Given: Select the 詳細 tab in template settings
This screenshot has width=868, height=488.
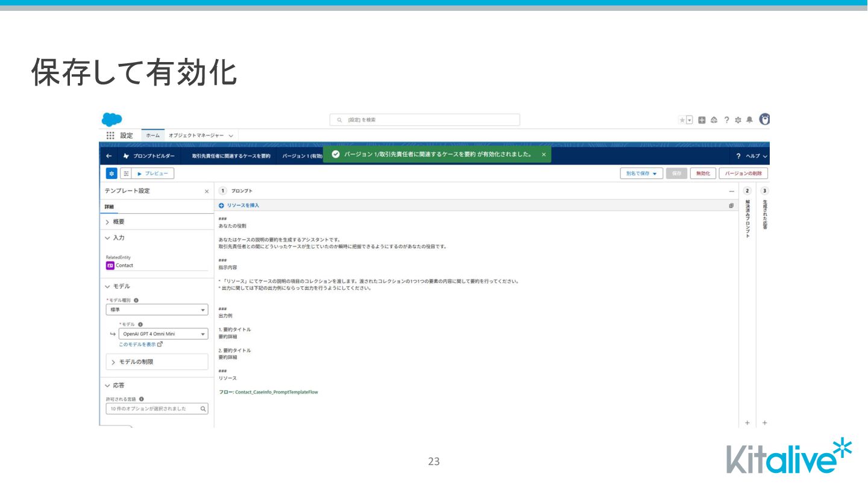Looking at the screenshot, I should pyautogui.click(x=110, y=207).
